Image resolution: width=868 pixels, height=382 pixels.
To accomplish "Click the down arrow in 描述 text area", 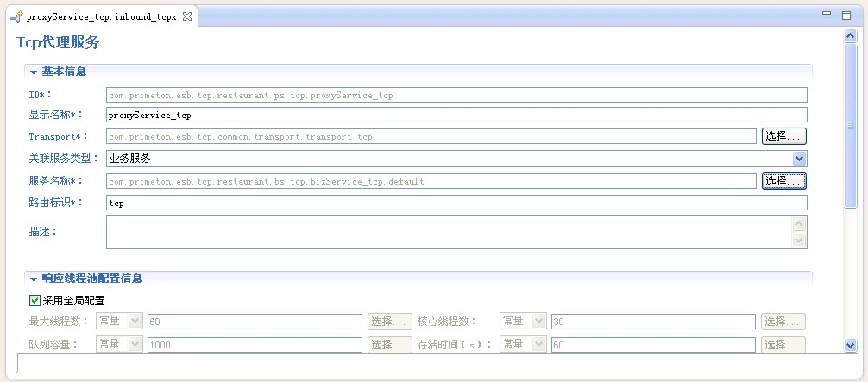I will point(799,241).
